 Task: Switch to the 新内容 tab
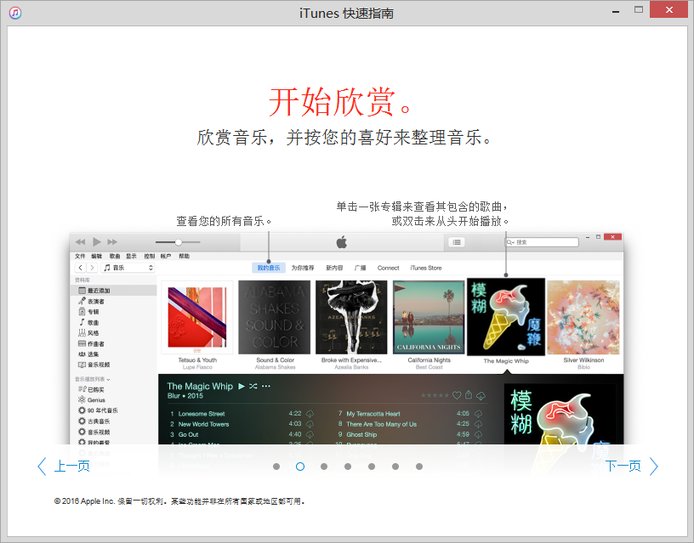click(x=335, y=268)
